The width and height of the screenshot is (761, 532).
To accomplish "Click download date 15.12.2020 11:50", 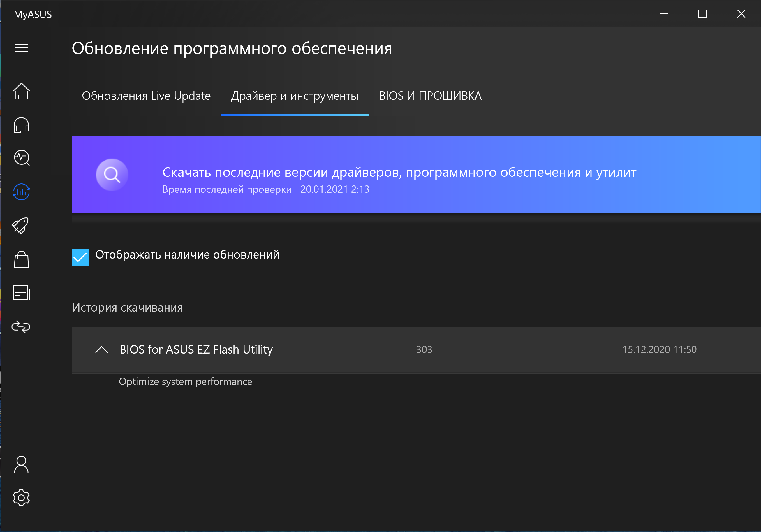I will (x=659, y=349).
